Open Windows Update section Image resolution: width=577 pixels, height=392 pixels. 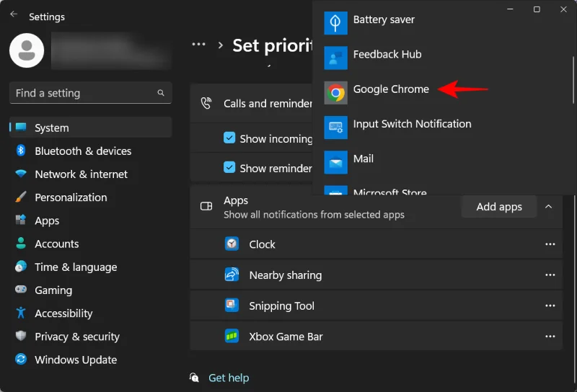(x=91, y=360)
